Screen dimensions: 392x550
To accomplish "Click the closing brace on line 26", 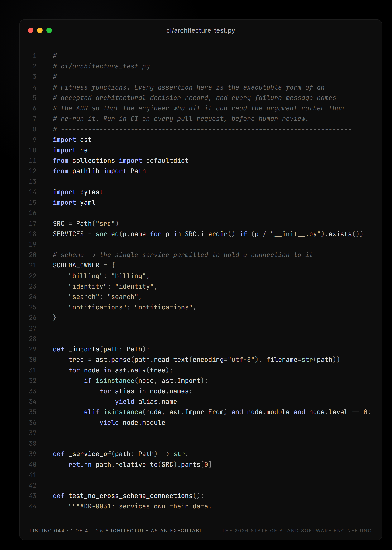I will 55,318.
